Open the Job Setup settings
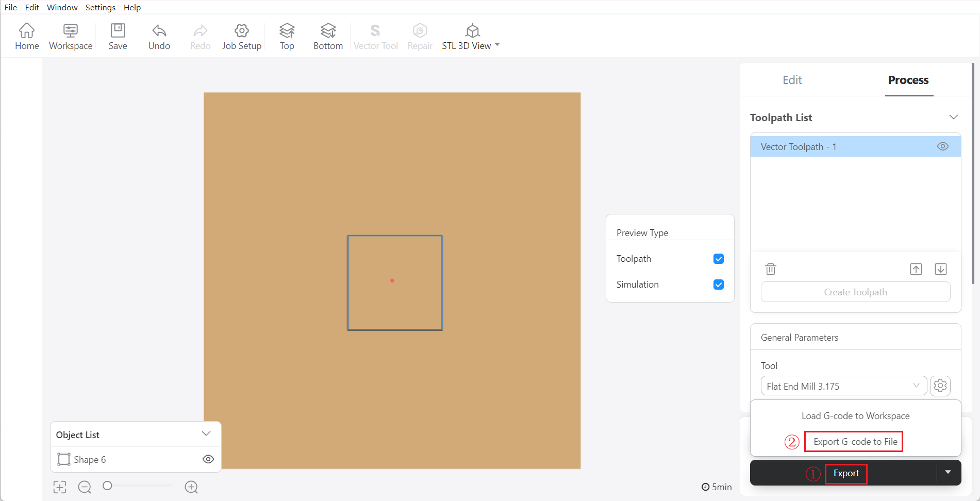The height and width of the screenshot is (501, 980). pos(241,35)
